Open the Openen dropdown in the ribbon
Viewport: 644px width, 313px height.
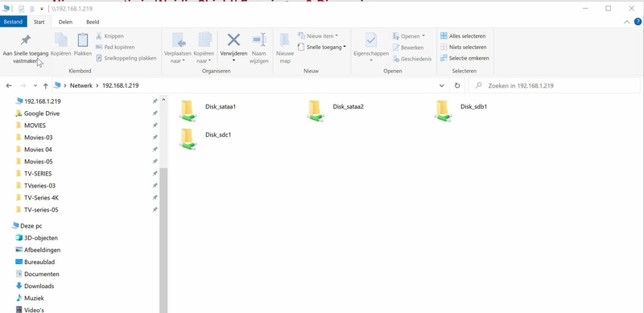pyautogui.click(x=409, y=36)
